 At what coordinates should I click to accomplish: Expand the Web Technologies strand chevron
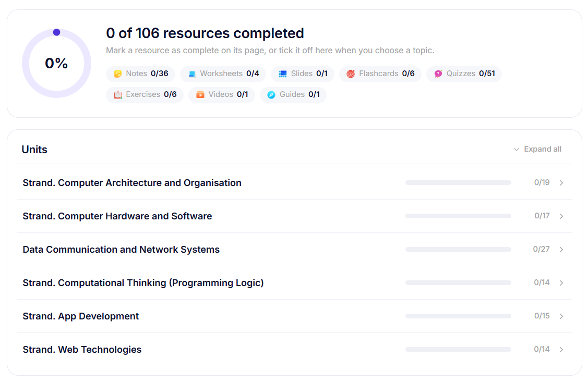[561, 349]
